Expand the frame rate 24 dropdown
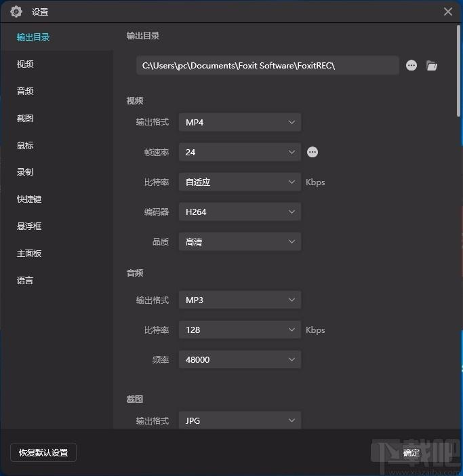 pos(240,152)
